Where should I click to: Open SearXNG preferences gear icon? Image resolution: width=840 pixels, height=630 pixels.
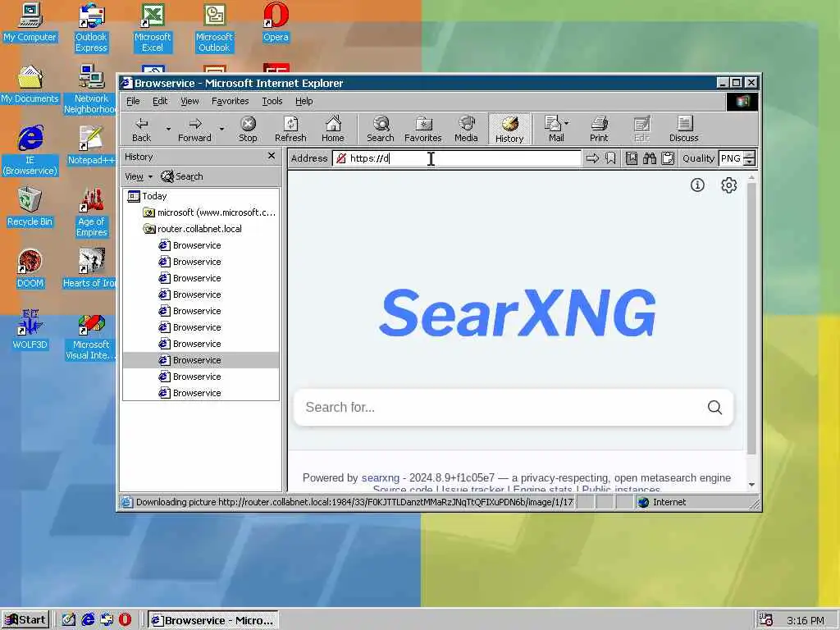(x=728, y=185)
